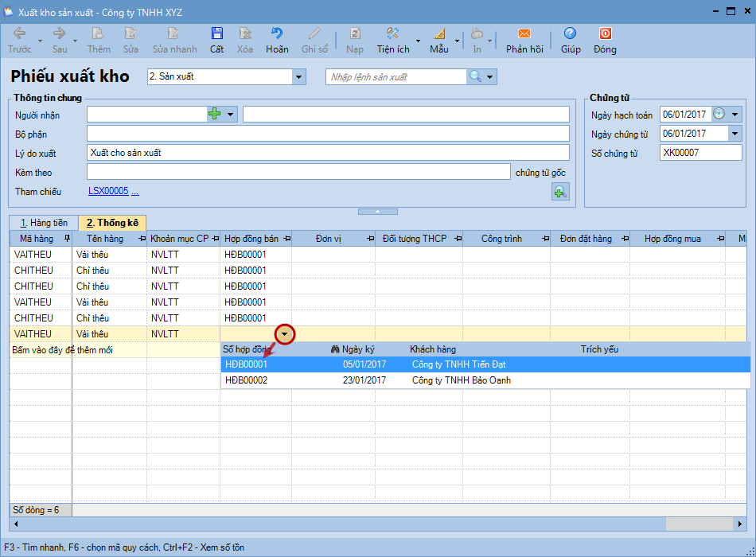Click the Phản hồi feedback envelope icon
This screenshot has height=557, width=756.
pyautogui.click(x=524, y=33)
